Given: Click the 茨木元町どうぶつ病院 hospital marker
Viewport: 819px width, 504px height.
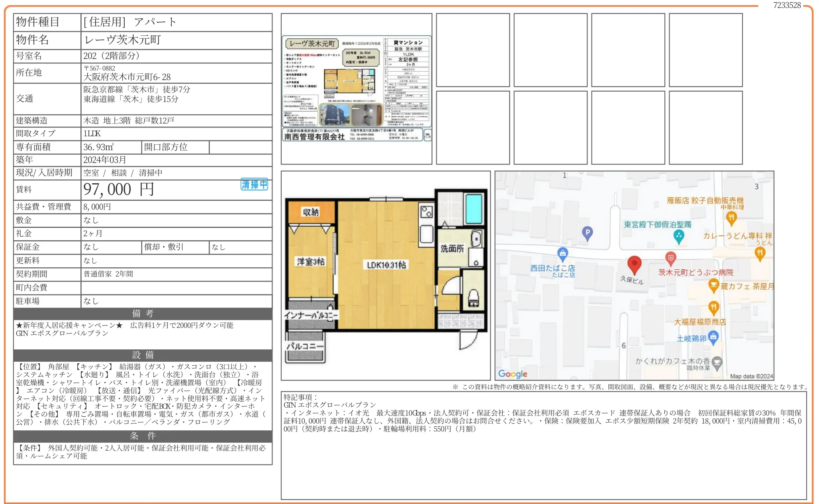Looking at the screenshot, I should click(x=671, y=258).
